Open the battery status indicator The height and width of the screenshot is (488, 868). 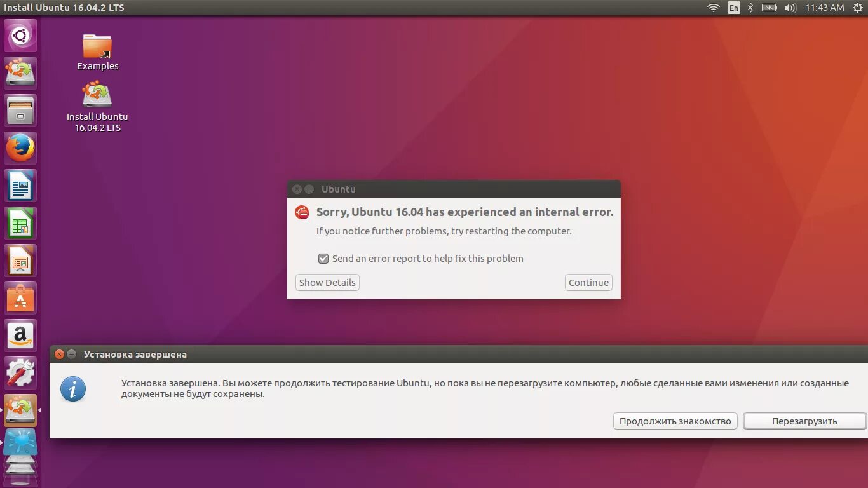769,8
